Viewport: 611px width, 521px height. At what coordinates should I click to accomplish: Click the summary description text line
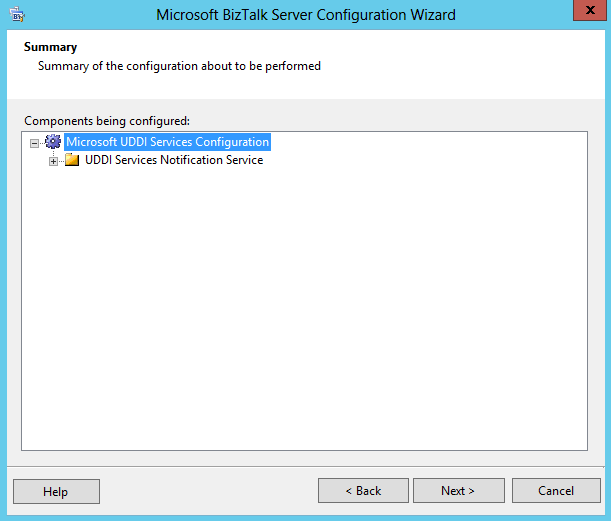(179, 66)
